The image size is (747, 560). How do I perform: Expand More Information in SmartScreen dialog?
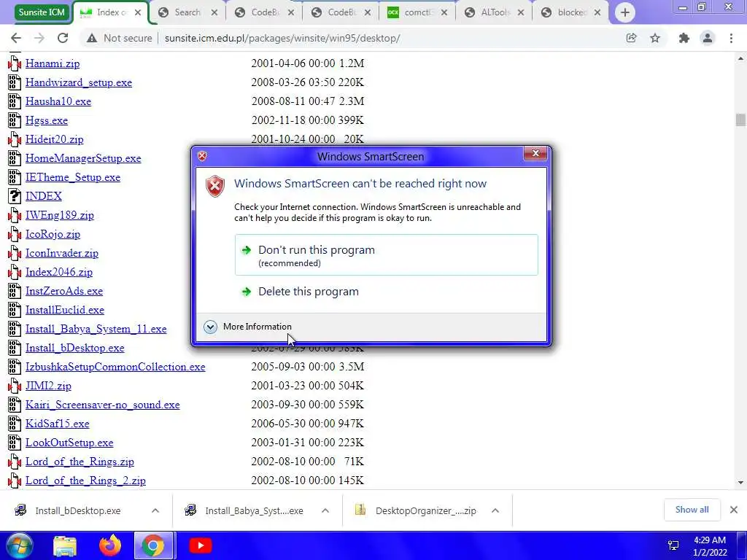(x=248, y=327)
